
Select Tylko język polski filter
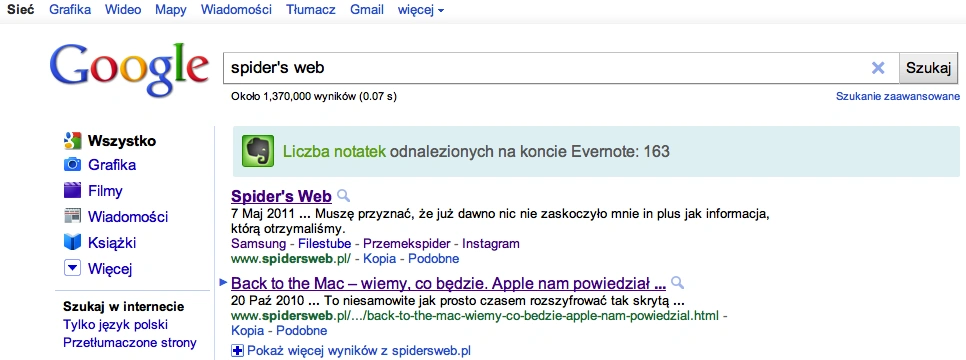(x=116, y=325)
